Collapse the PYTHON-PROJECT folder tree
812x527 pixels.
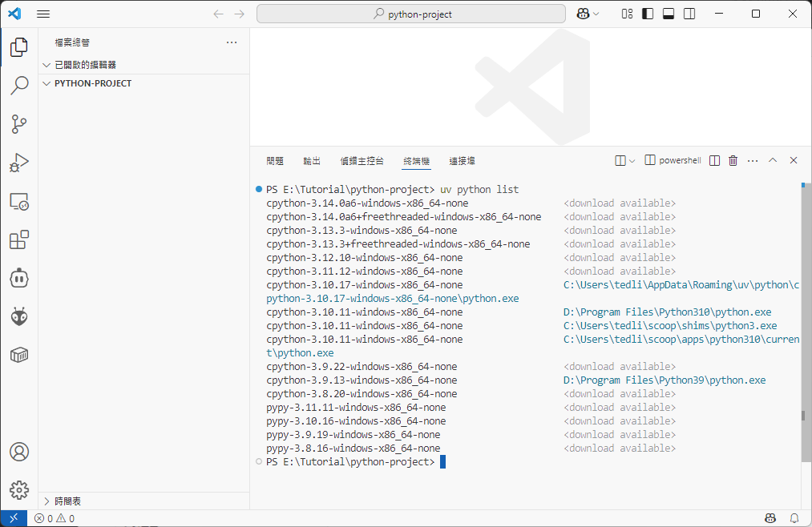pos(46,82)
